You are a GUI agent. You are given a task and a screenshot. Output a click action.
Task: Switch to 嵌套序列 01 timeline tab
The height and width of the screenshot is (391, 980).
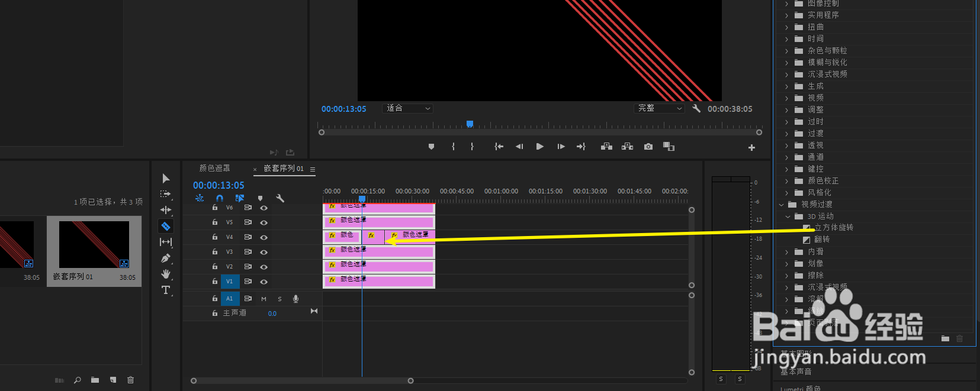point(284,169)
